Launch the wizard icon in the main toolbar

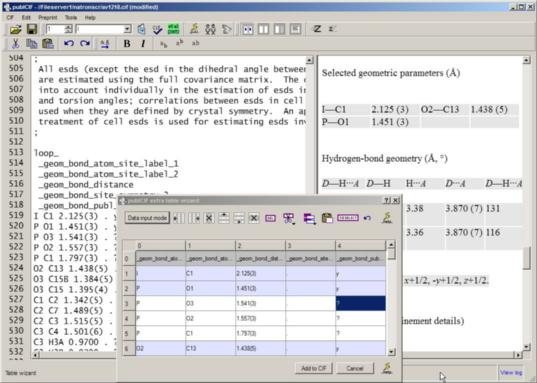194,29
